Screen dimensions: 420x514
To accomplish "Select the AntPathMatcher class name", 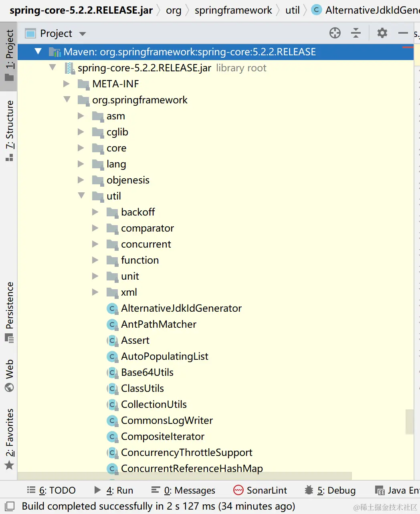I will 159,325.
